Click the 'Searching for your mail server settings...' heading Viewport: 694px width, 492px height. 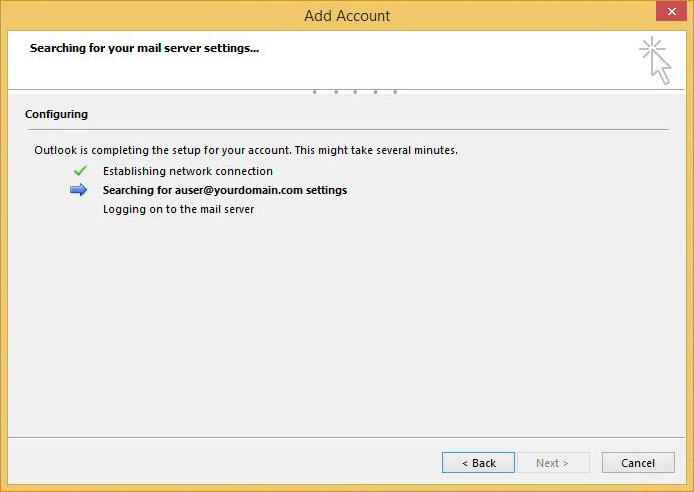(144, 48)
